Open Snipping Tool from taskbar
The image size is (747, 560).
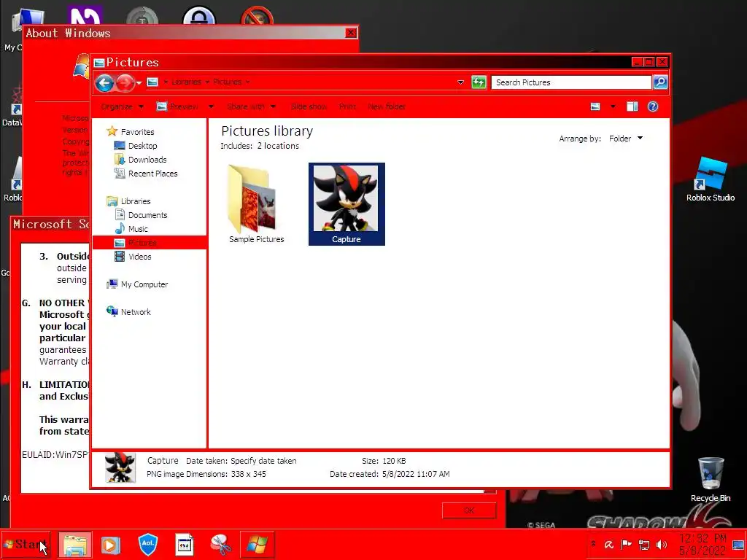point(220,545)
